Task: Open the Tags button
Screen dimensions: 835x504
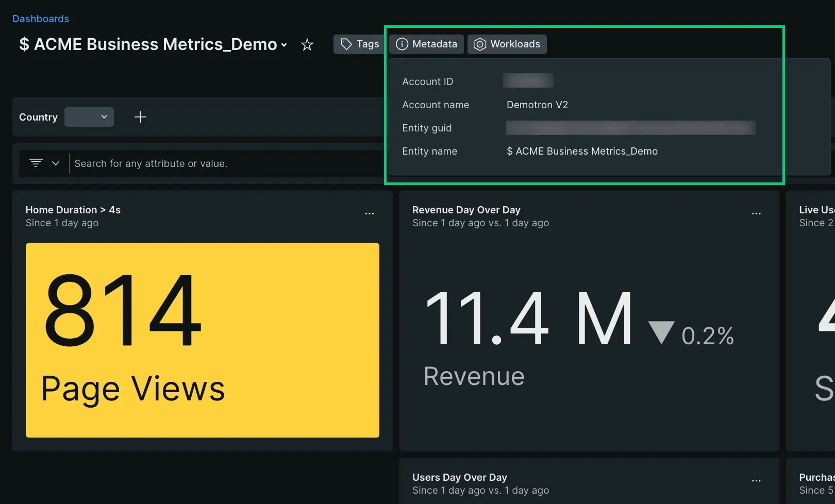Action: click(x=360, y=44)
